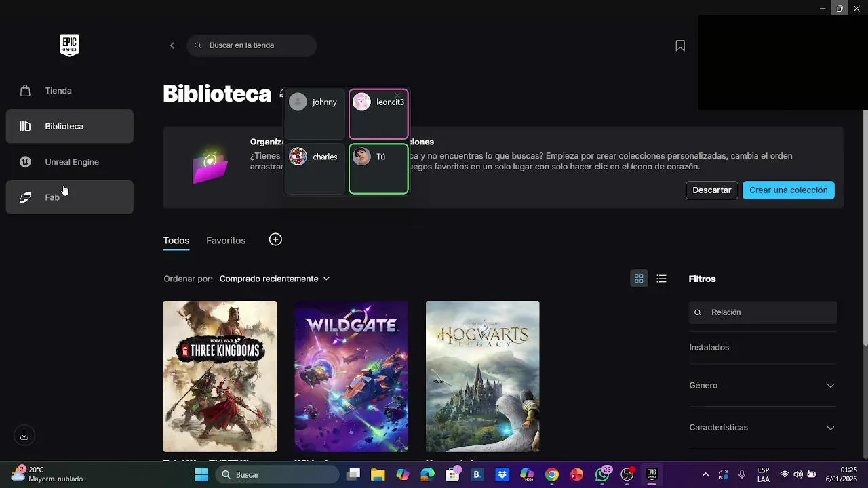
Task: Show hidden system tray icons
Action: pos(705,474)
